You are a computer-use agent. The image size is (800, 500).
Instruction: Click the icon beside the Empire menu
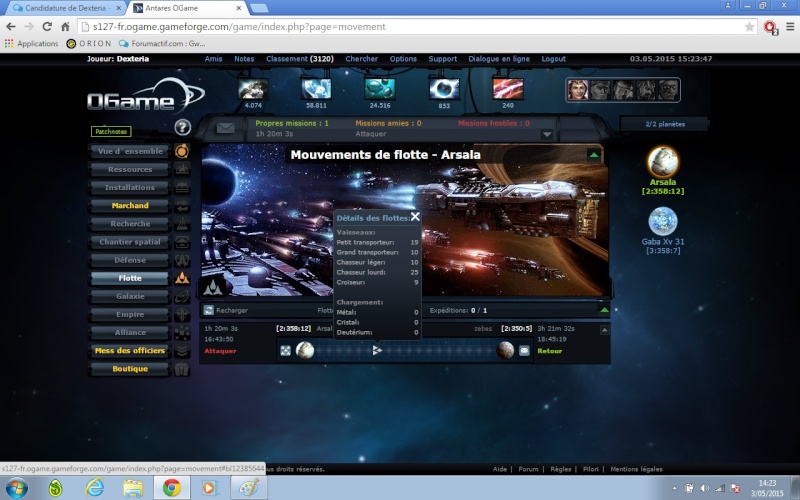click(182, 314)
